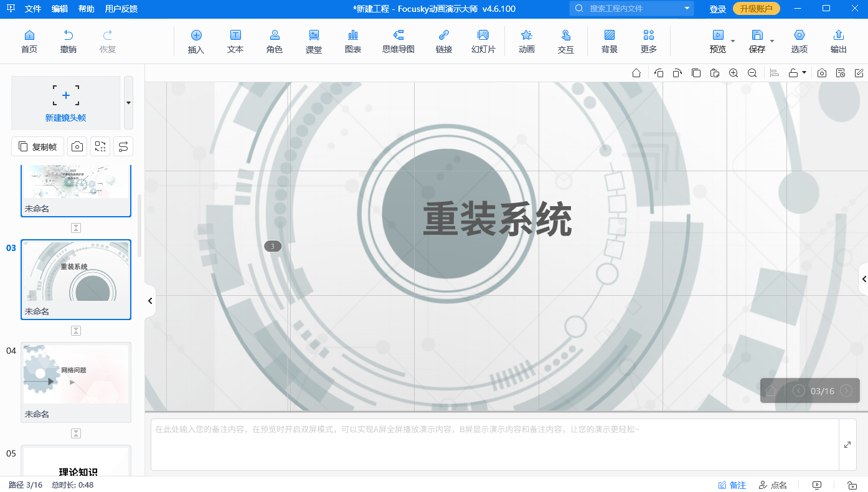The width and height of the screenshot is (868, 492).
Task: Click the canvas home view icon
Action: 636,73
